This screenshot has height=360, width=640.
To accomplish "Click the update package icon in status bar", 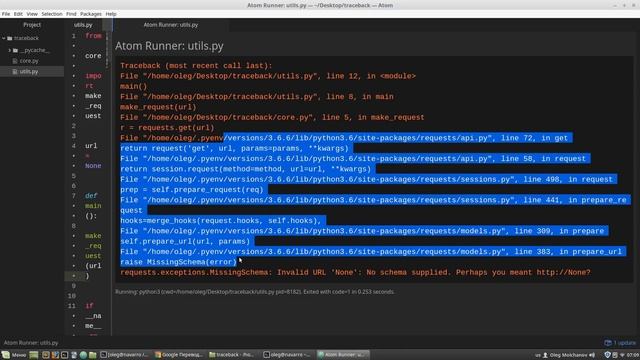I will click(608, 343).
